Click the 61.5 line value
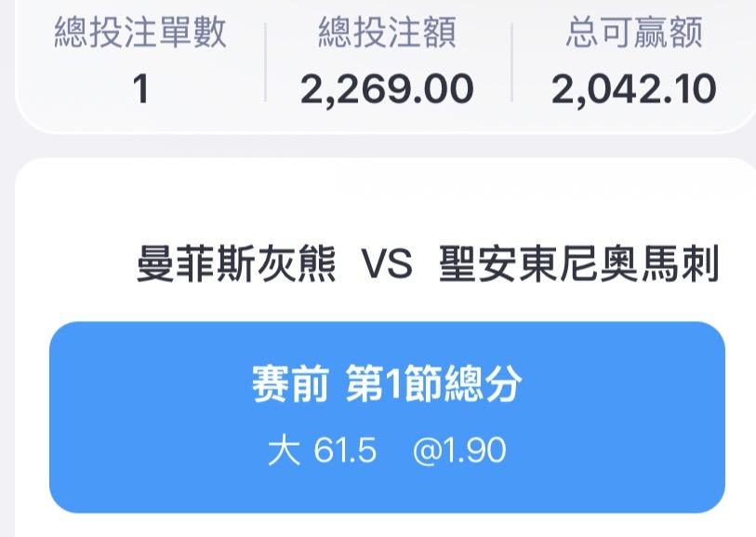 344,451
